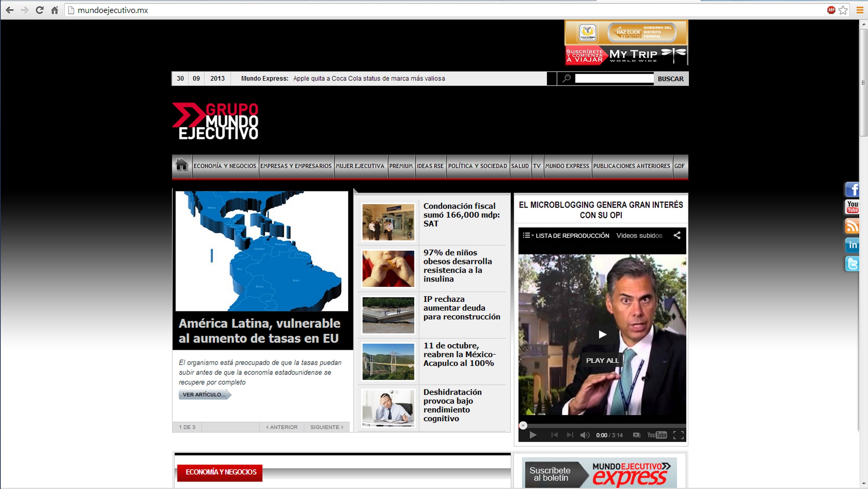
Task: Open the LinkedIn sidebar icon
Action: 852,245
